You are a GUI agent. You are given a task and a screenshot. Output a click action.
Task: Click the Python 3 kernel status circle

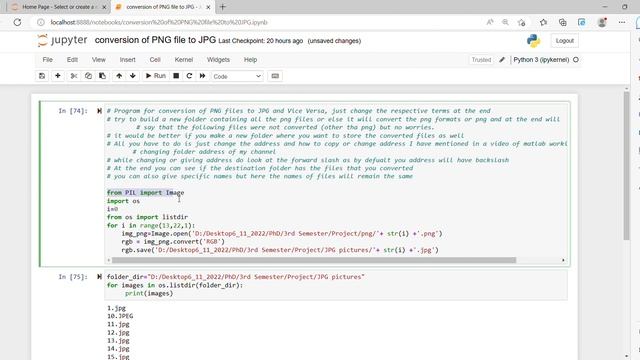coord(576,60)
